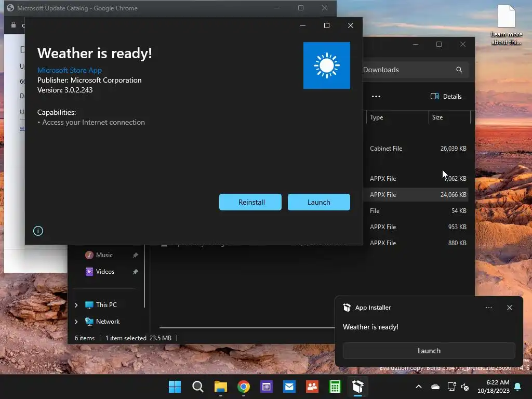Image resolution: width=532 pixels, height=399 pixels.
Task: Click Launch in the notification toast
Action: pos(429,351)
